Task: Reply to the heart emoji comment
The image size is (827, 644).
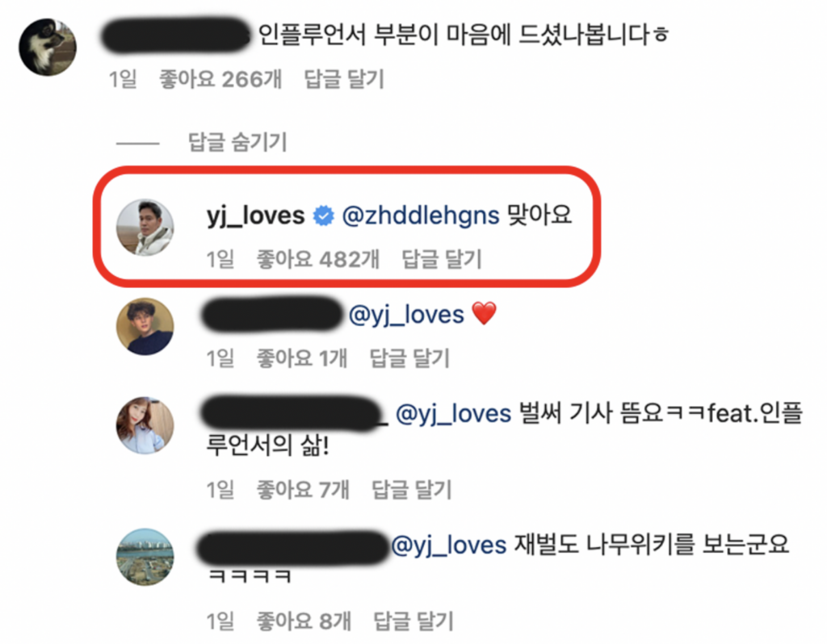Action: (x=409, y=358)
